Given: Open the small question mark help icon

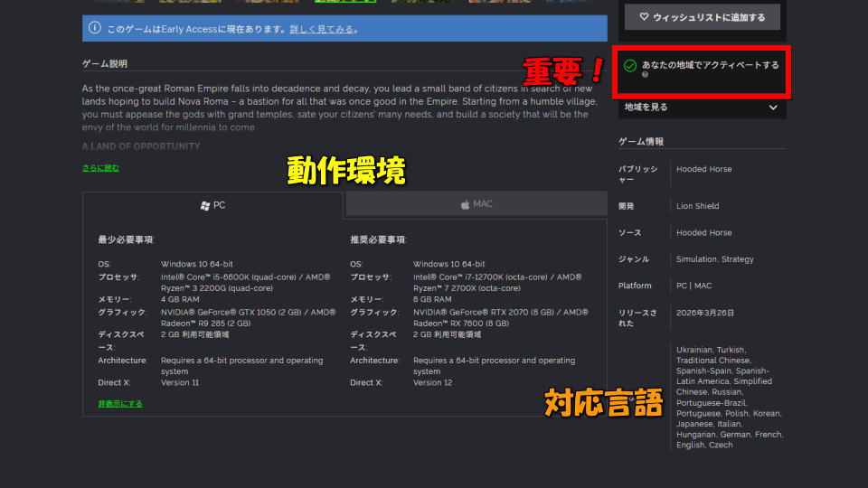Looking at the screenshot, I should 645,75.
